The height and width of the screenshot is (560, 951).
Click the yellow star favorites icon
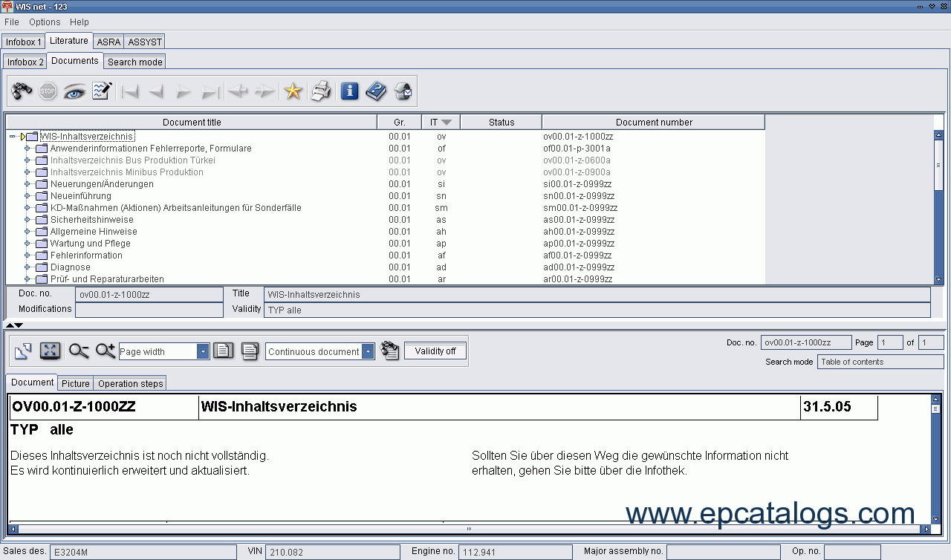pos(293,91)
